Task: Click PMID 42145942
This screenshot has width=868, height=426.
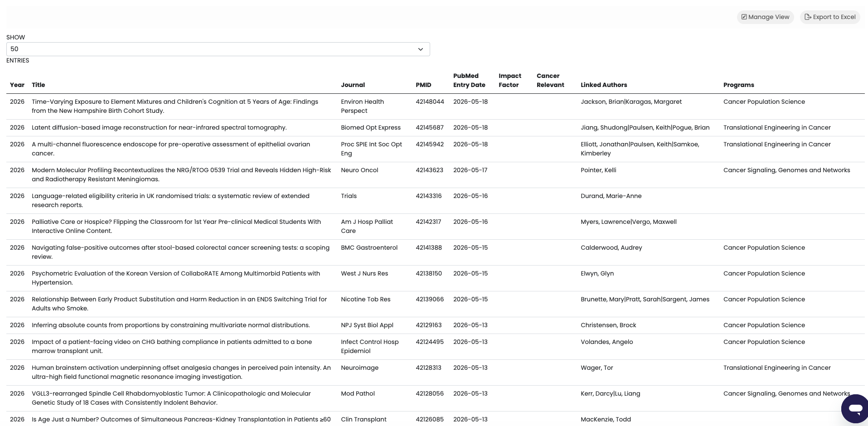Action: [x=430, y=144]
